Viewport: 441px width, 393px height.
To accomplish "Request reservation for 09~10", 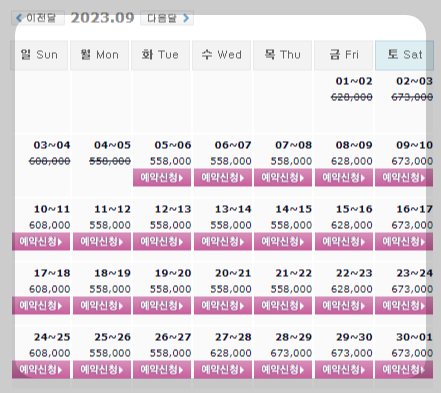I will coord(404,177).
